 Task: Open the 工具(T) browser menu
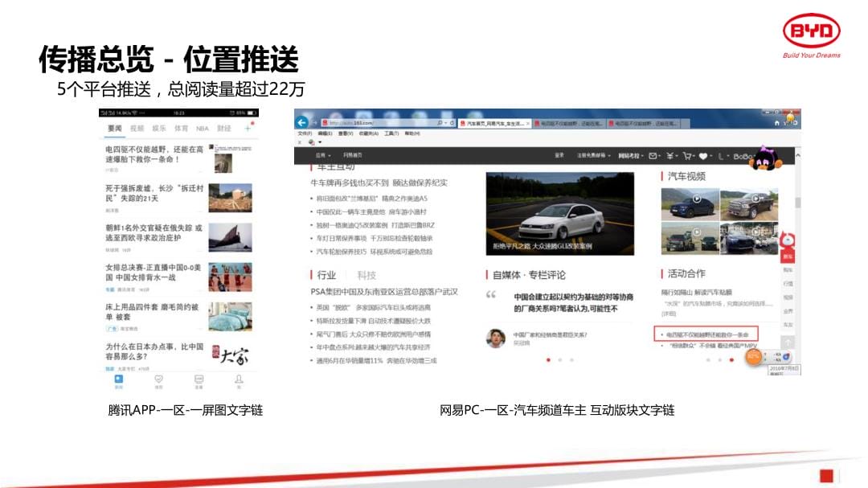391,133
